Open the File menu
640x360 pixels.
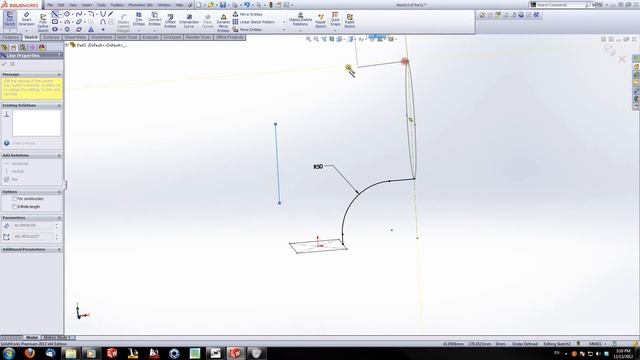click(x=50, y=5)
